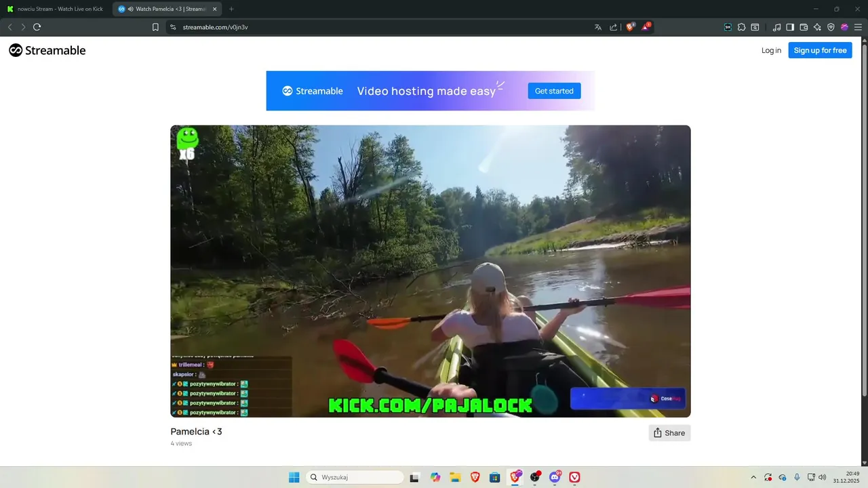Click the Wyszukaj taskbar search box
The width and height of the screenshot is (868, 488).
tap(355, 477)
